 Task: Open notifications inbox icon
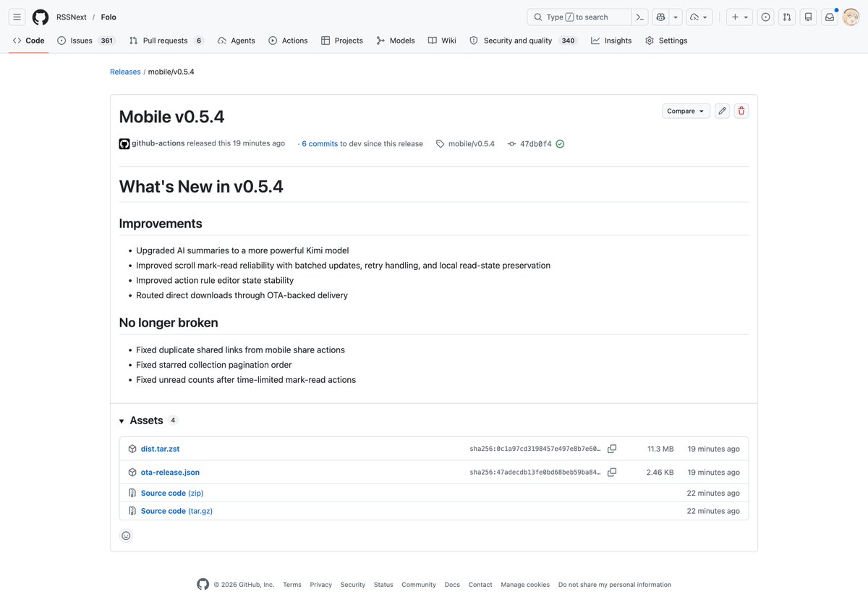tap(830, 17)
